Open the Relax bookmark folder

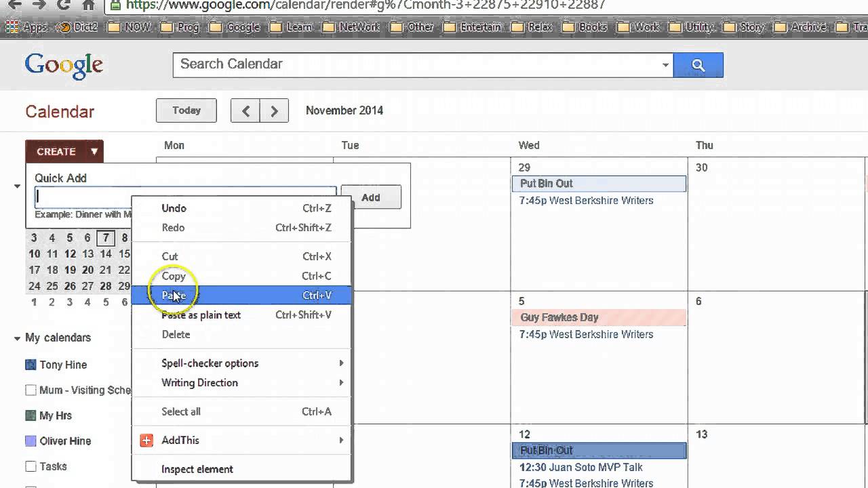tap(532, 27)
